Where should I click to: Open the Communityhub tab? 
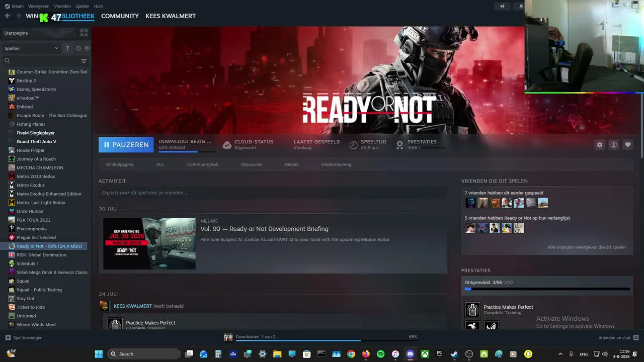[203, 164]
